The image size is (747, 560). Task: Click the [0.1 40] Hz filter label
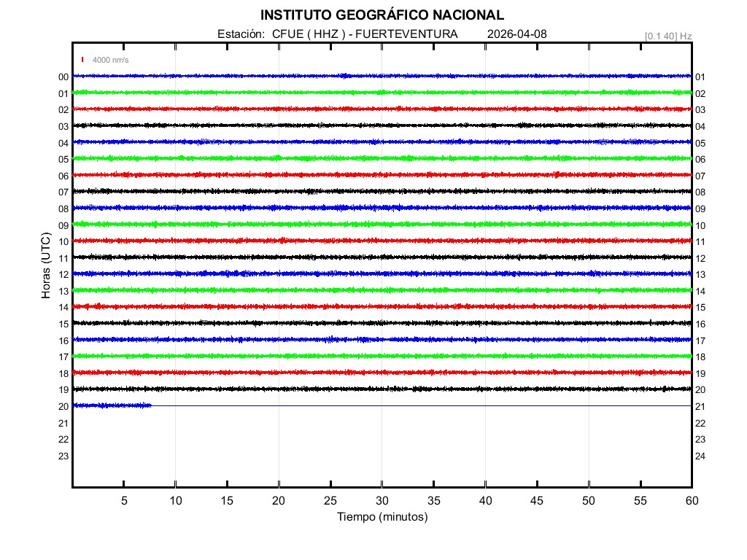[667, 36]
